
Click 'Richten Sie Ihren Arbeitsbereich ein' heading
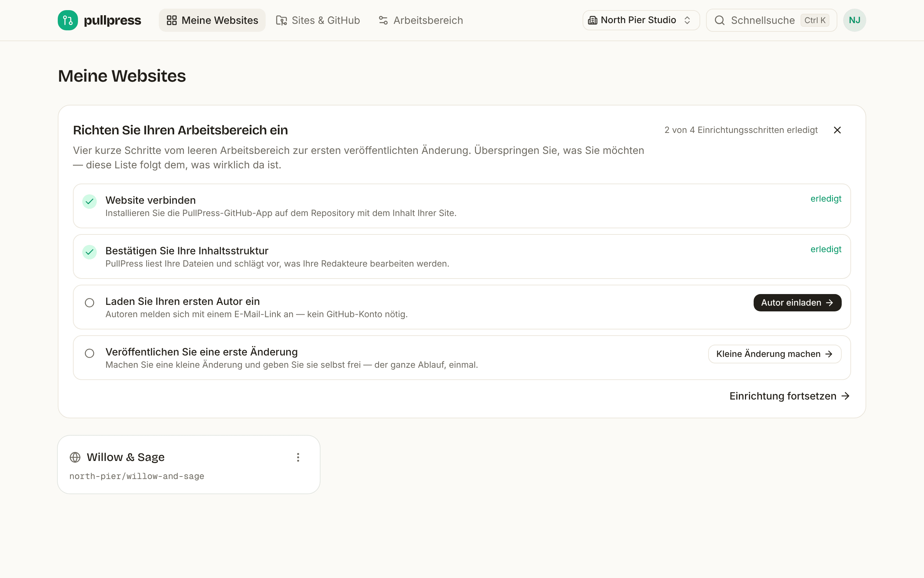(180, 130)
